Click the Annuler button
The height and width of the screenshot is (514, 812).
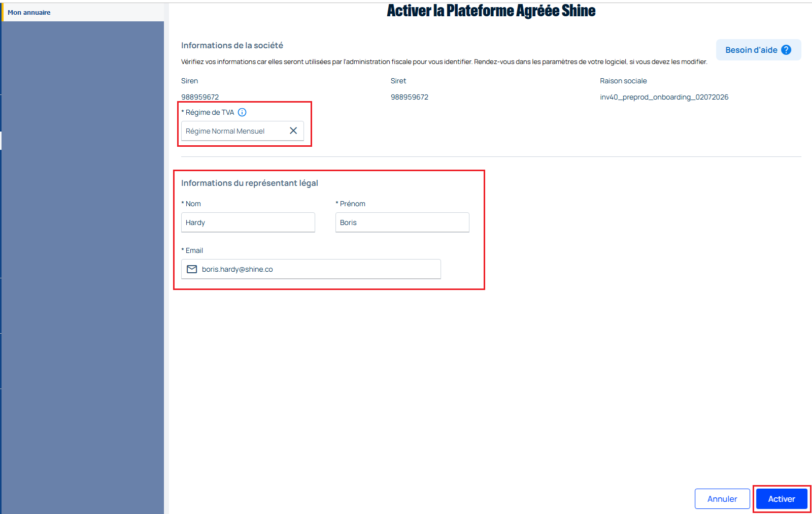click(722, 499)
